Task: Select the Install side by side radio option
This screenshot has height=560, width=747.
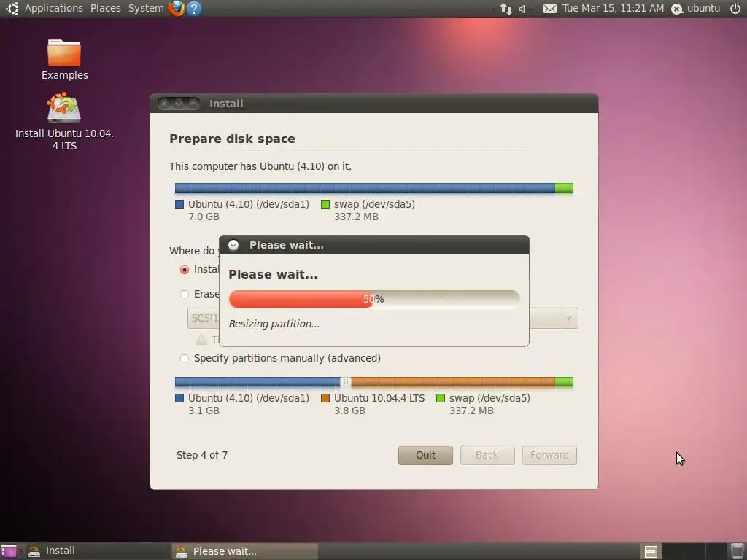Action: point(185,270)
